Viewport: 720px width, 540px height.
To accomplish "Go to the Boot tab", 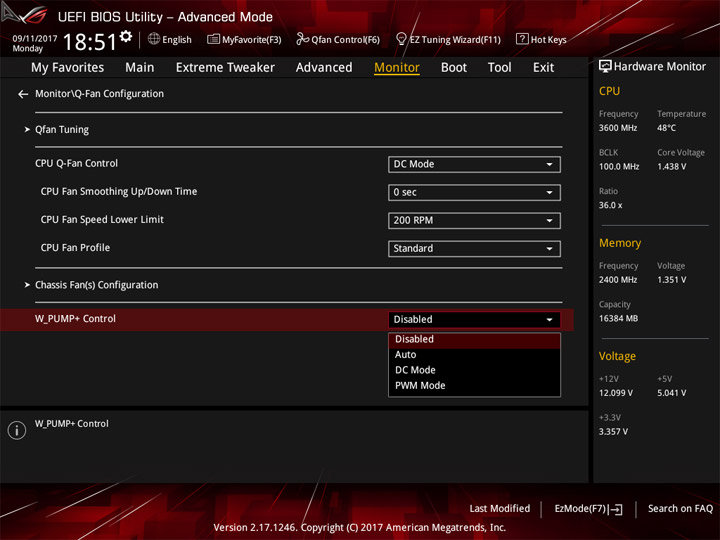I will [x=454, y=67].
